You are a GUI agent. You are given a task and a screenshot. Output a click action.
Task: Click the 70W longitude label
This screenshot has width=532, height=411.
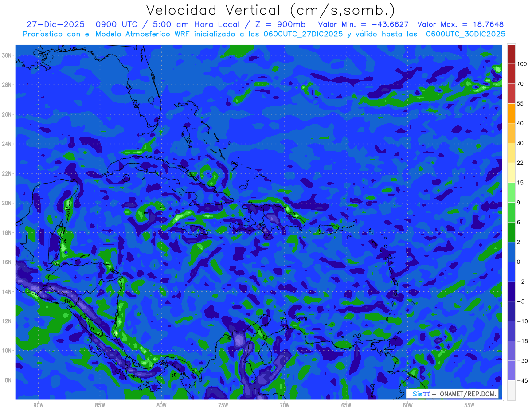285,405
